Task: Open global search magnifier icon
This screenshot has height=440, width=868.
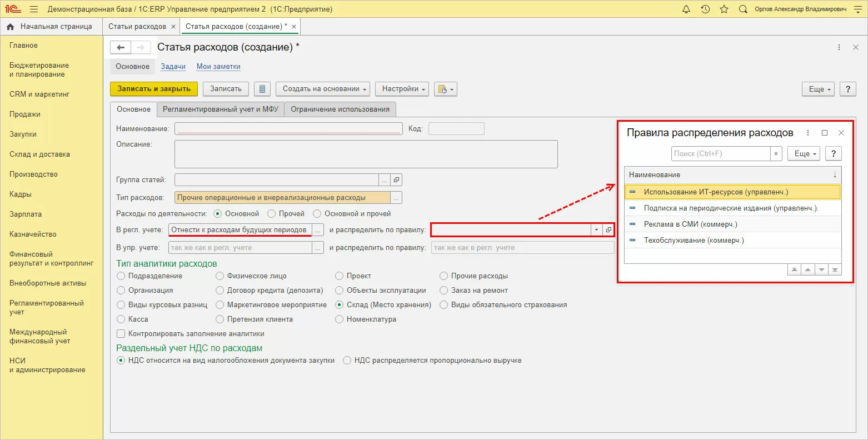Action: (743, 9)
